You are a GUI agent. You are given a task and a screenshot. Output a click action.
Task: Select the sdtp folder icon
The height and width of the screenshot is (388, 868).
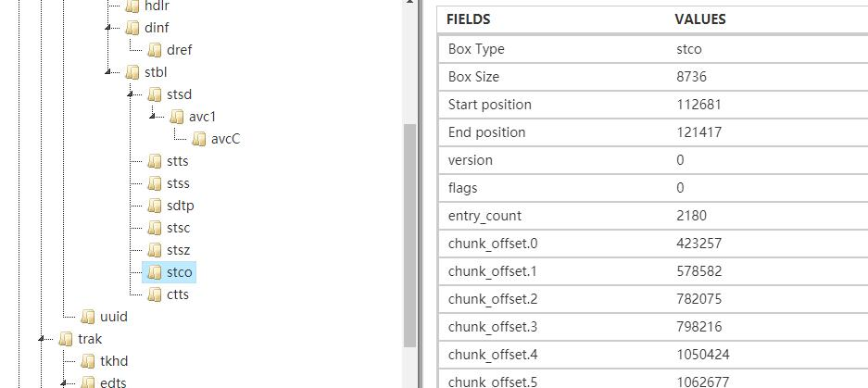pyautogui.click(x=155, y=206)
